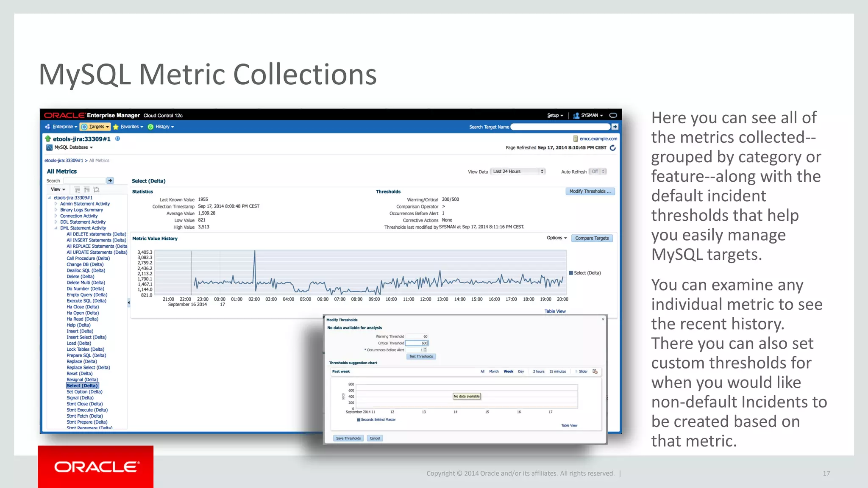
Task: Click the Warning Threshold input field
Action: click(x=417, y=336)
